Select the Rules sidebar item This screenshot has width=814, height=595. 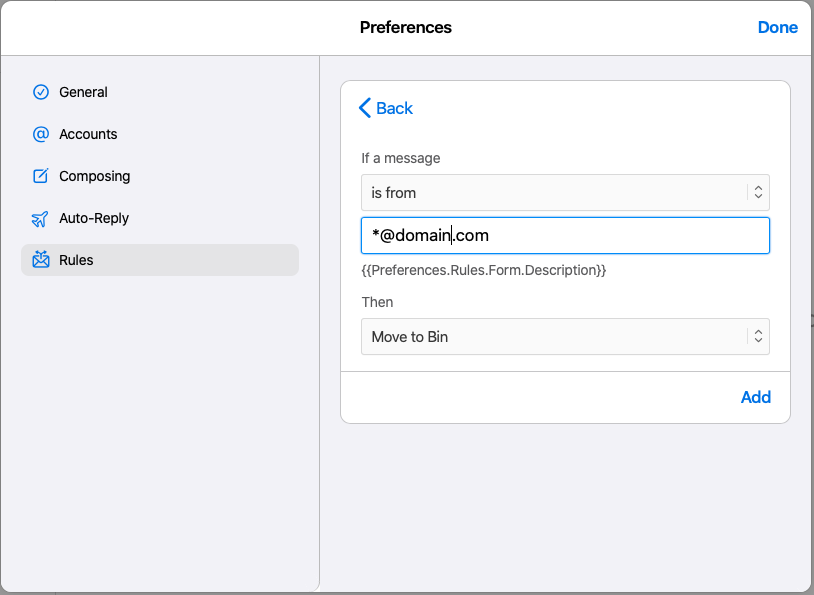coord(76,260)
